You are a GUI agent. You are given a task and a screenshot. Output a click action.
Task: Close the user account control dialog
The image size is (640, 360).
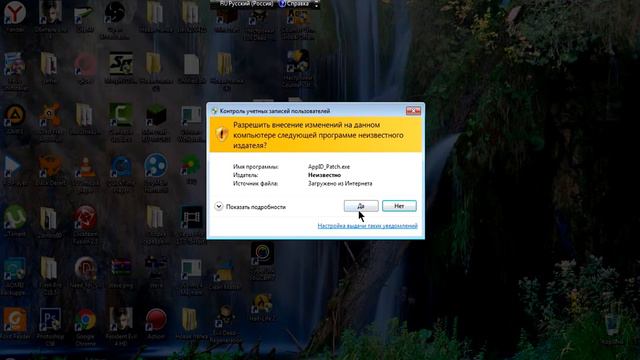tap(413, 111)
